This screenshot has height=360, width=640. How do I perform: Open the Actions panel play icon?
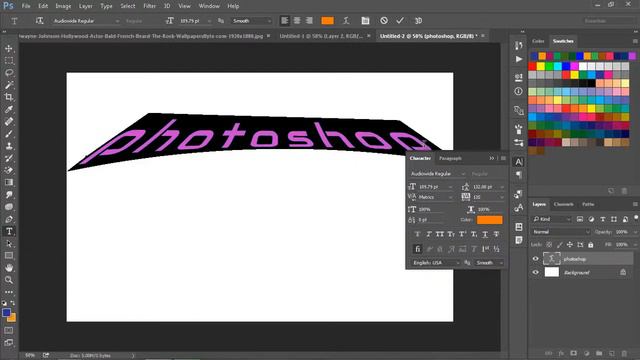[519, 59]
